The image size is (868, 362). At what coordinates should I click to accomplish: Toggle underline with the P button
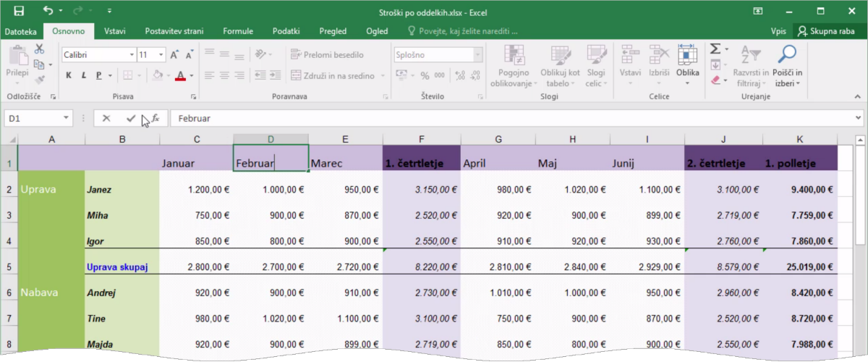(99, 75)
